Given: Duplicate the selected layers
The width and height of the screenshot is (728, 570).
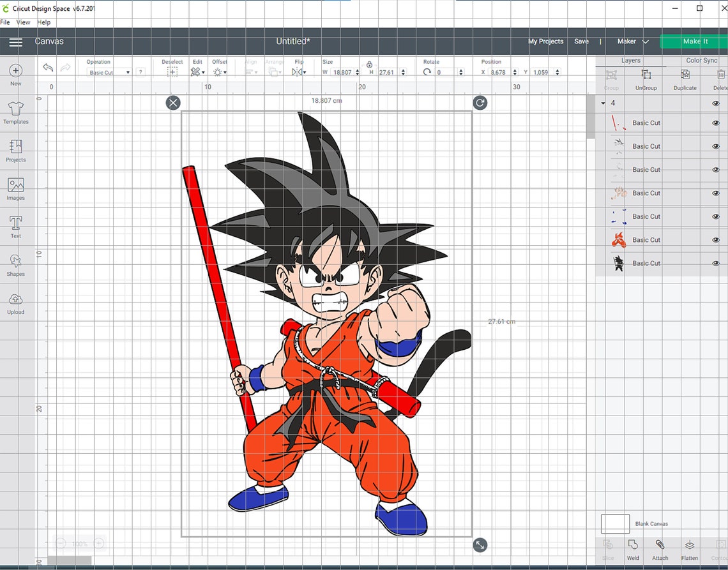Looking at the screenshot, I should point(685,79).
